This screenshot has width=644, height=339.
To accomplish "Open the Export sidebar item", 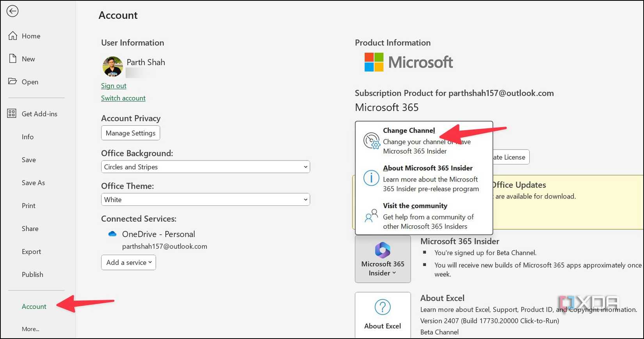I will (31, 252).
